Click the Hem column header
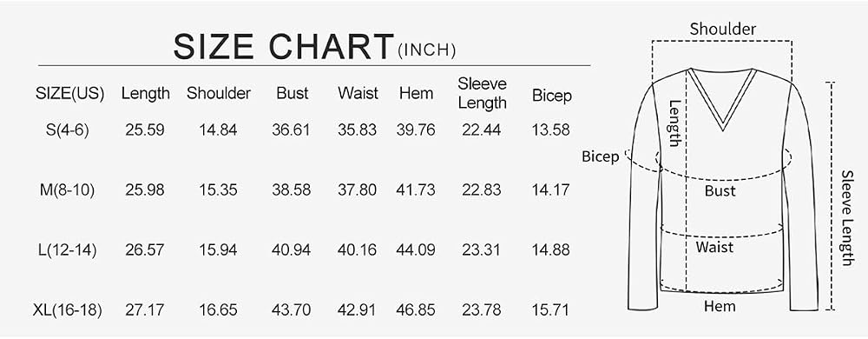 [417, 94]
